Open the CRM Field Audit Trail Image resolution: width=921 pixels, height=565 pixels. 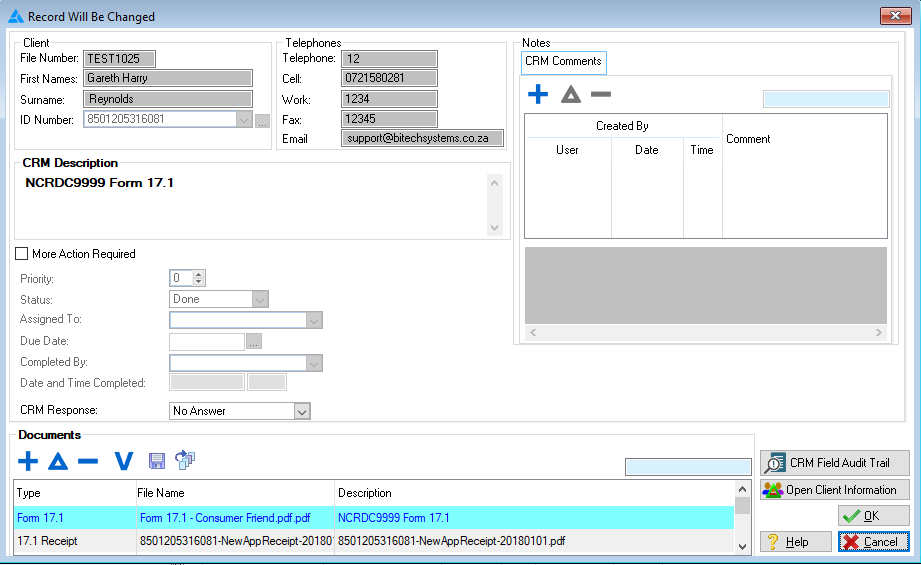pos(834,463)
